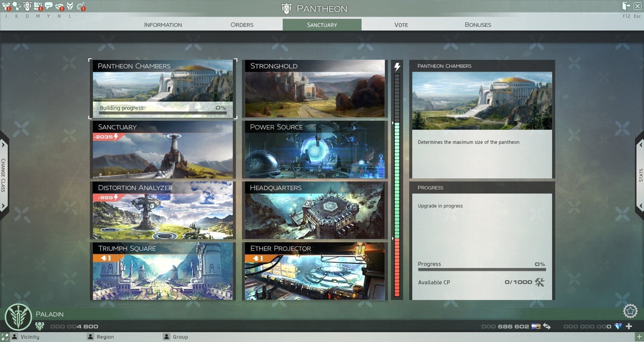Switch to the Information tab
This screenshot has width=644, height=342.
tap(163, 25)
